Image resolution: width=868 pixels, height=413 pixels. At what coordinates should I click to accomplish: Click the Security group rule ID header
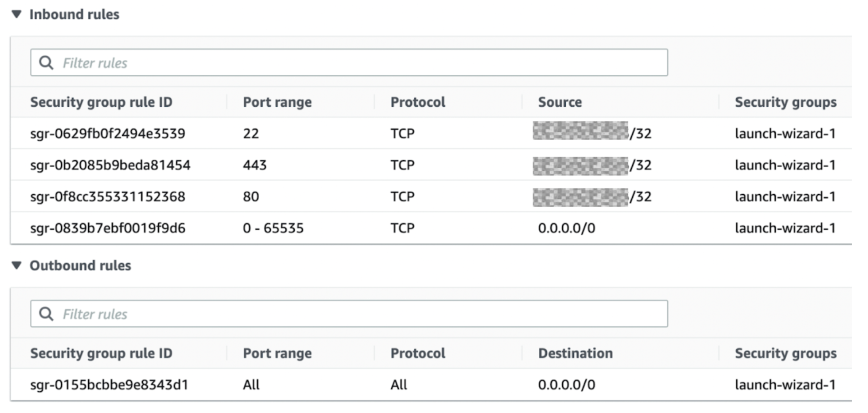click(x=102, y=102)
